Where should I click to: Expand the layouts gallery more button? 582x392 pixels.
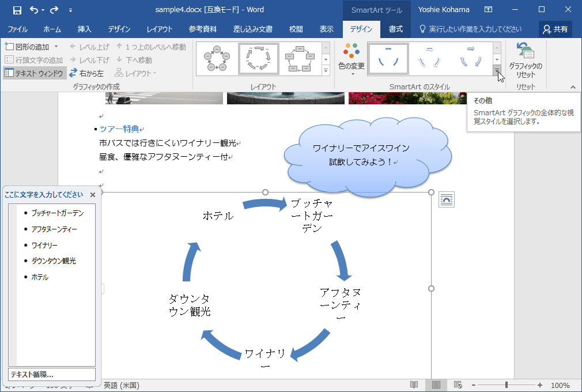point(326,70)
